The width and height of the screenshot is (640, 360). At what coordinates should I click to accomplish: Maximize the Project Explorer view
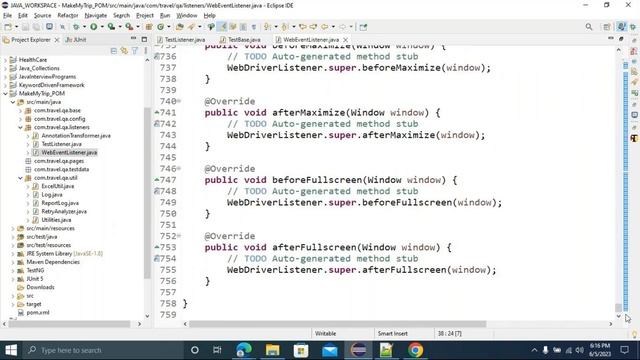(x=144, y=40)
